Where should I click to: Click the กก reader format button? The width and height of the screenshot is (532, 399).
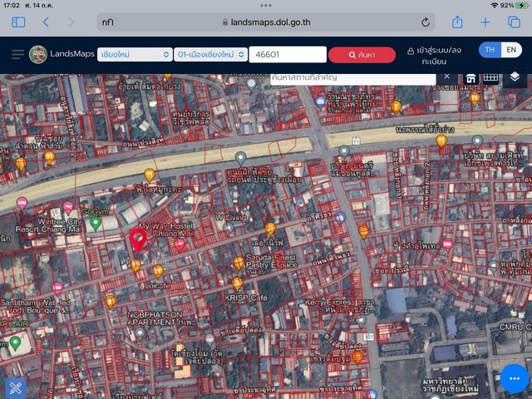pos(107,22)
